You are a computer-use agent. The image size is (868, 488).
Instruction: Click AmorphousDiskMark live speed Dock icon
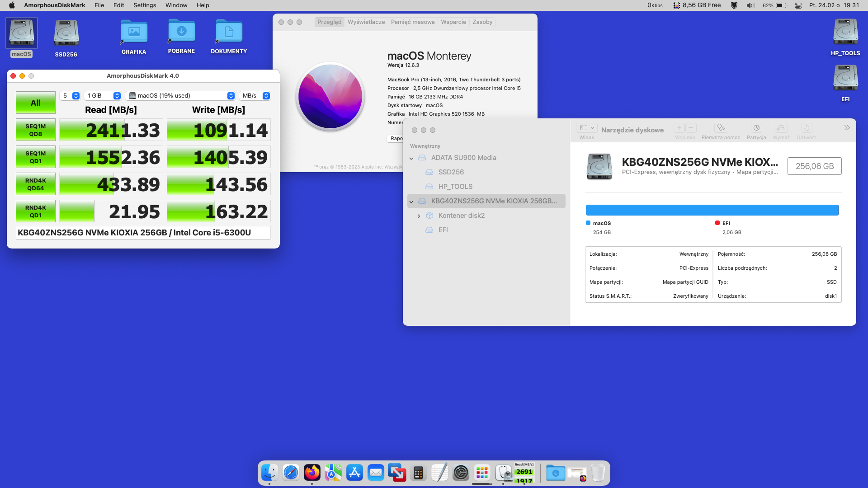click(x=524, y=473)
